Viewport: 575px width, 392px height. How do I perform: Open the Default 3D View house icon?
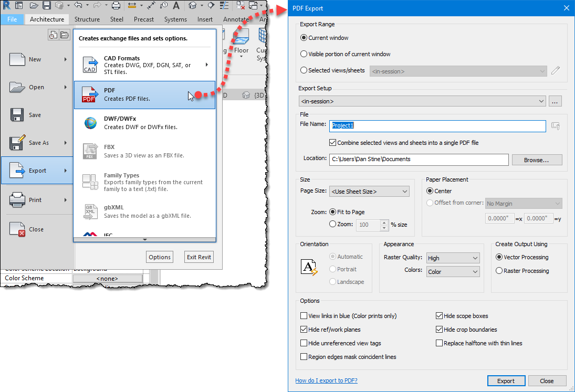(x=193, y=5)
